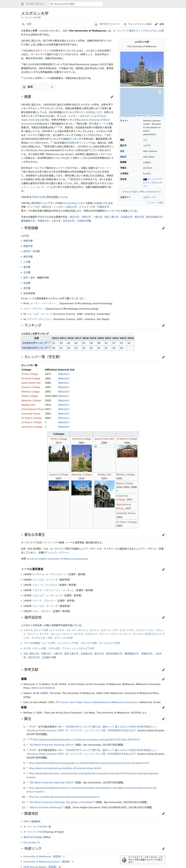Edit the 関連項目 section

click(163, 814)
